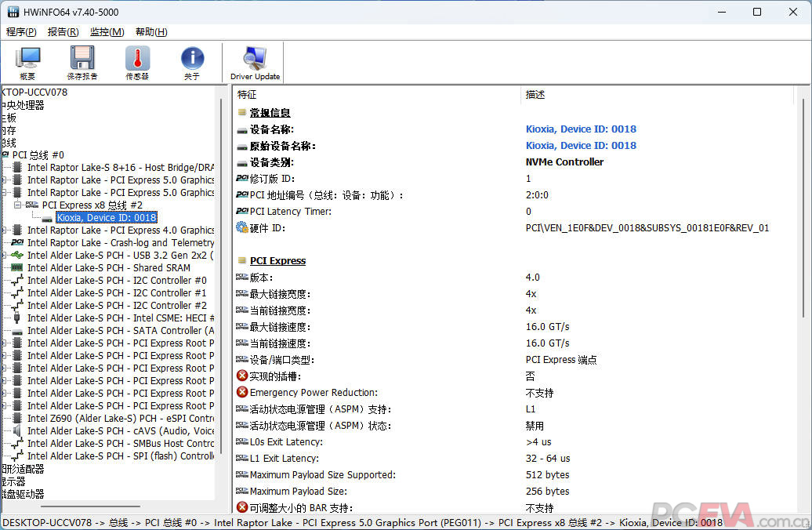Click the HWiNFO64 title bar app icon

[x=13, y=12]
